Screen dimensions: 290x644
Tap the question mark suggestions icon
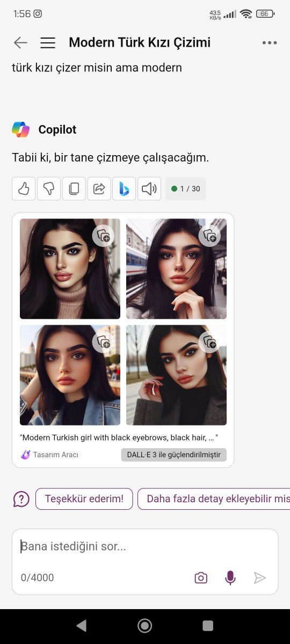[21, 499]
